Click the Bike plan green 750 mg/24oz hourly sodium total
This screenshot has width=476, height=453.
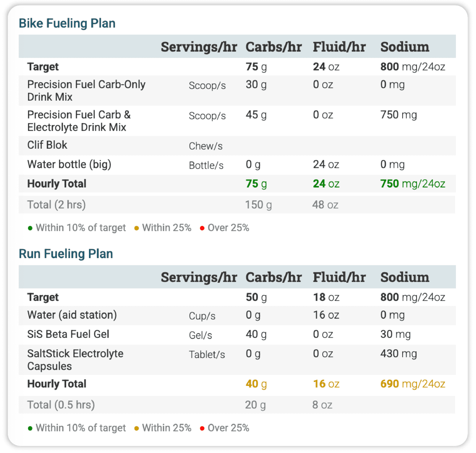pos(413,184)
